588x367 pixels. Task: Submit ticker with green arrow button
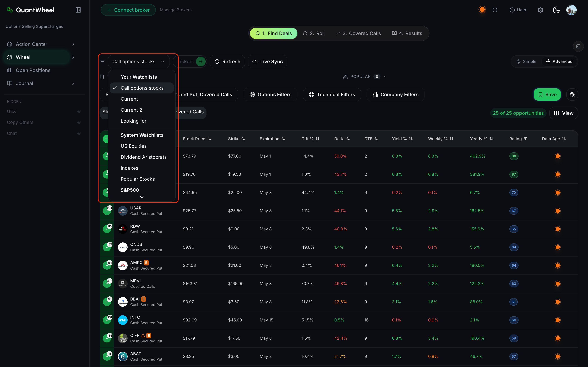(201, 62)
